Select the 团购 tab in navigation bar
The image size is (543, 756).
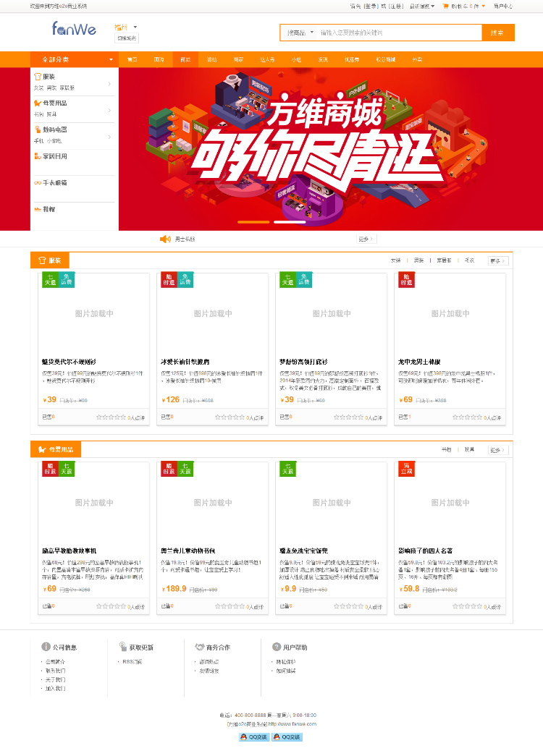coord(159,59)
